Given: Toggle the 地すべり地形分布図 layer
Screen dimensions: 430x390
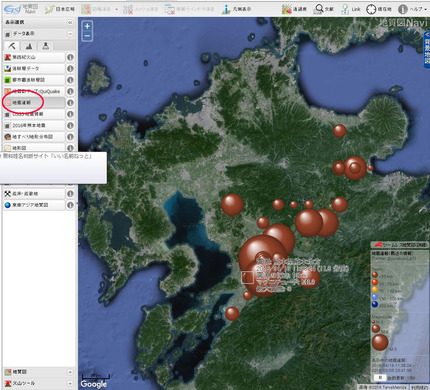Looking at the screenshot, I should coord(34,137).
